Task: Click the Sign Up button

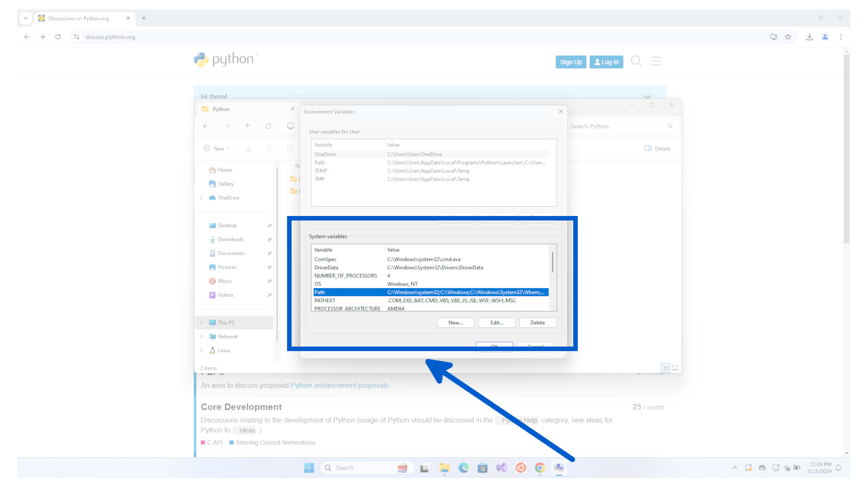Action: point(571,62)
